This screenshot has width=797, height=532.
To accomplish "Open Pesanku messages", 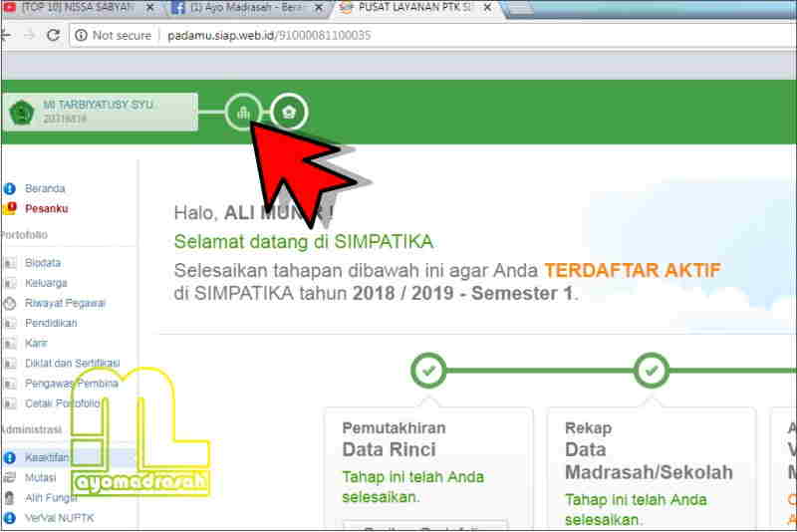I will (x=46, y=208).
